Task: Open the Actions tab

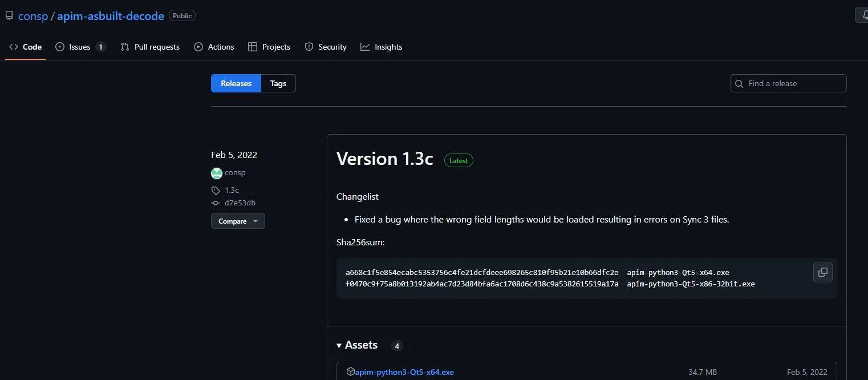Action: click(214, 47)
